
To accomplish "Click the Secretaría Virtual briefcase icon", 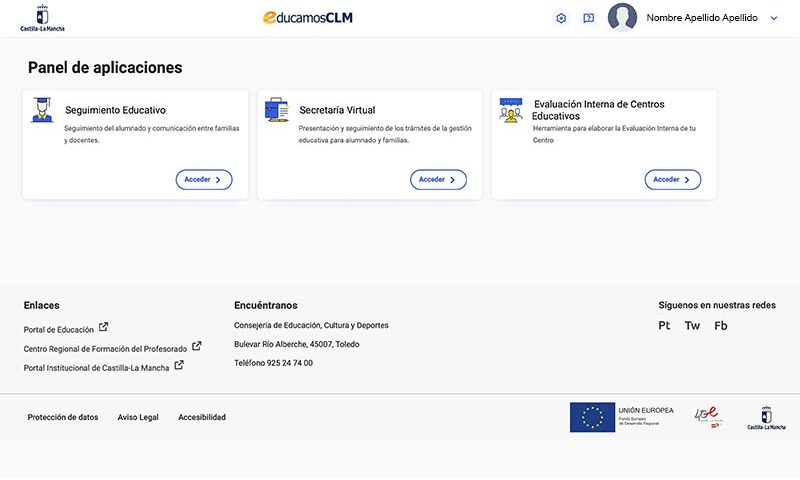I will [277, 110].
